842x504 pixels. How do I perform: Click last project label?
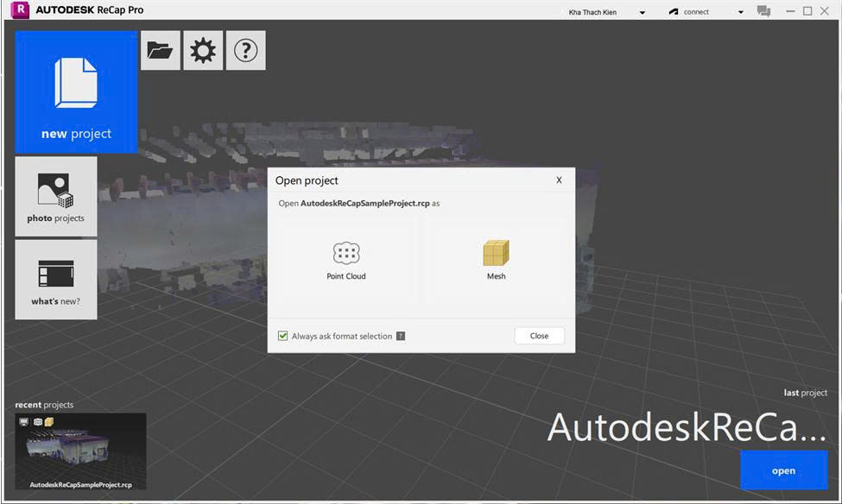pyautogui.click(x=806, y=393)
